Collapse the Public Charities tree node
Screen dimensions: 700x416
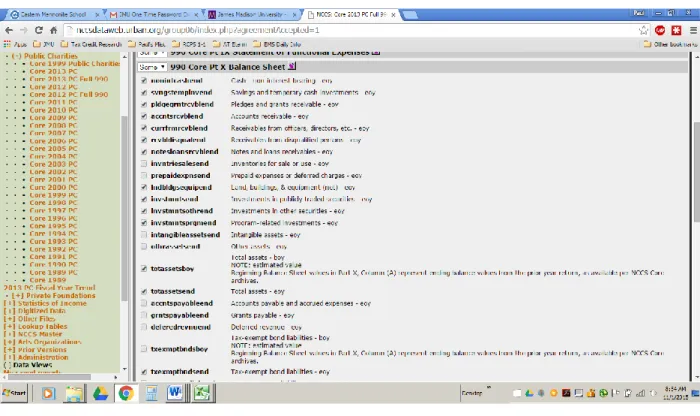click(17, 56)
